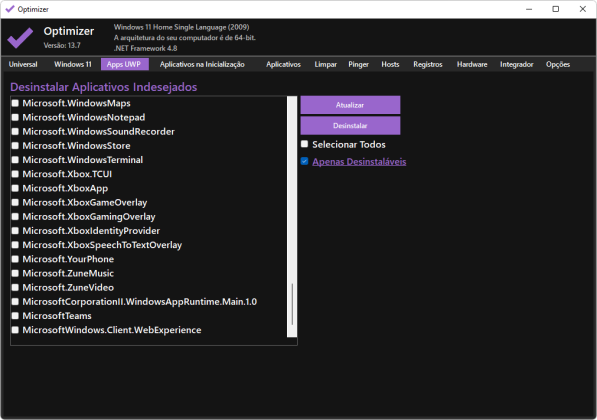
Task: Mark the Microsoft.ZuneVideo checkbox
Action: pos(15,287)
